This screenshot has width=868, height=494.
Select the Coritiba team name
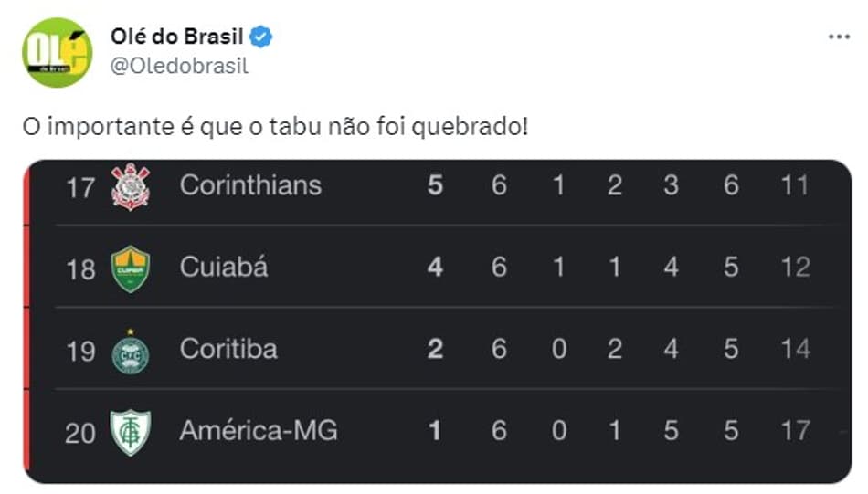[x=228, y=349]
